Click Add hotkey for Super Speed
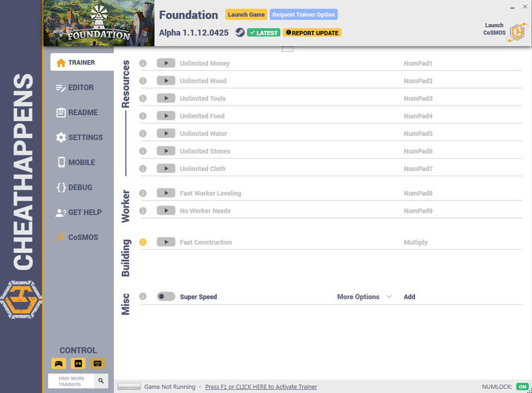 [409, 297]
